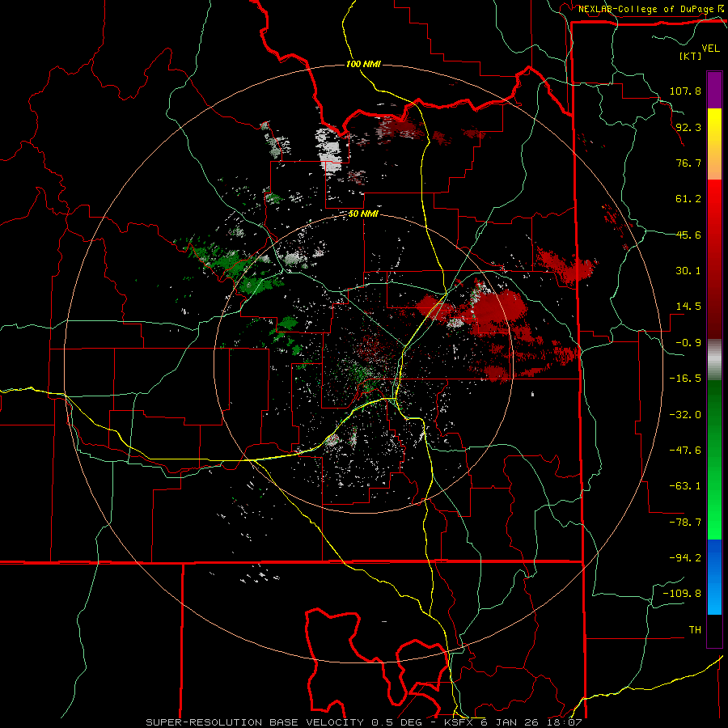This screenshot has height=728, width=728.
Task: Click the 14.5 legend value
Action: tap(688, 306)
